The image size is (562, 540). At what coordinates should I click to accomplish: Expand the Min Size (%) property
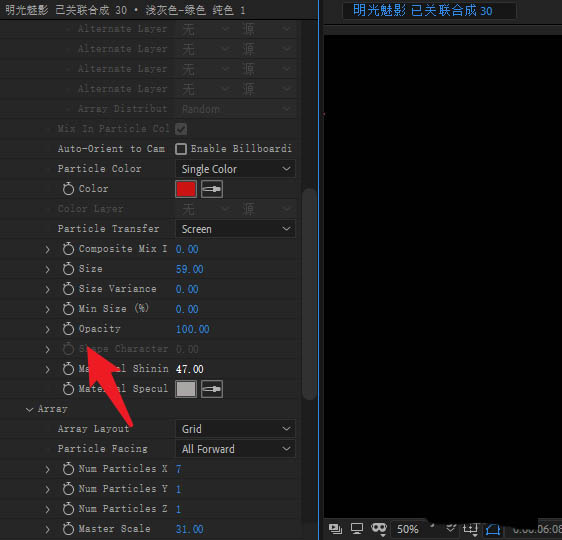tap(47, 309)
